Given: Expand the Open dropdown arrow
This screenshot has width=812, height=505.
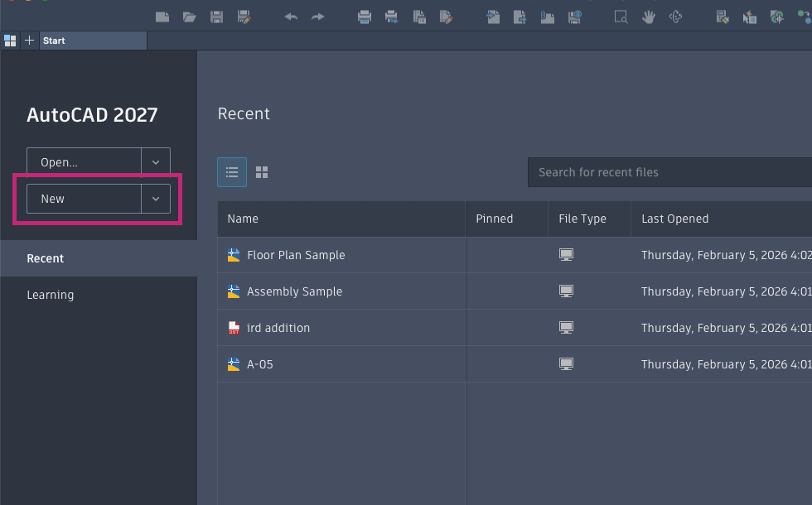Looking at the screenshot, I should pyautogui.click(x=156, y=162).
